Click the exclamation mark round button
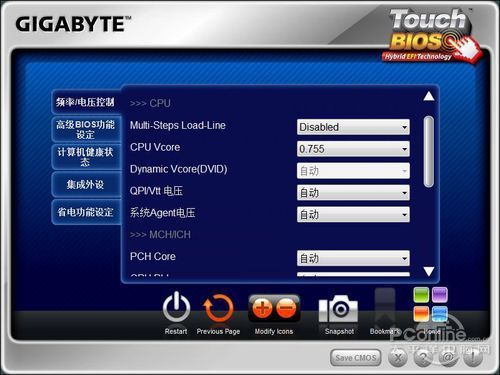 (473, 358)
